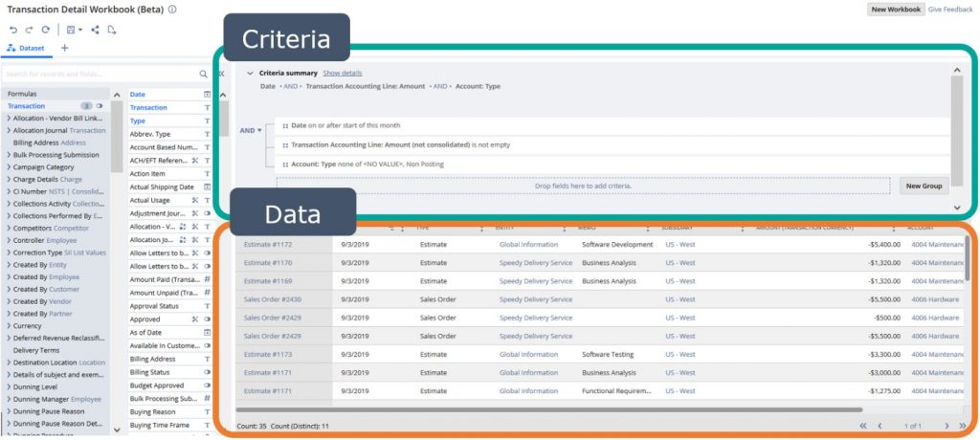Click the magnifier icon in field search

[203, 74]
